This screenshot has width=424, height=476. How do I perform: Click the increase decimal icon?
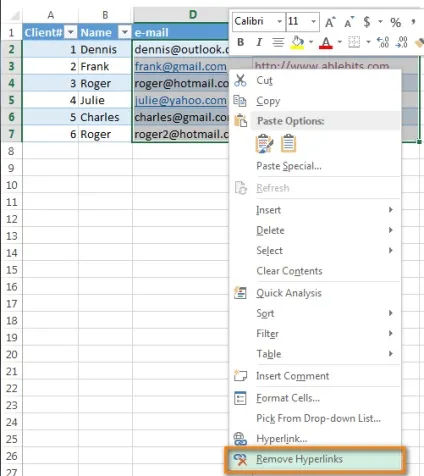point(383,42)
